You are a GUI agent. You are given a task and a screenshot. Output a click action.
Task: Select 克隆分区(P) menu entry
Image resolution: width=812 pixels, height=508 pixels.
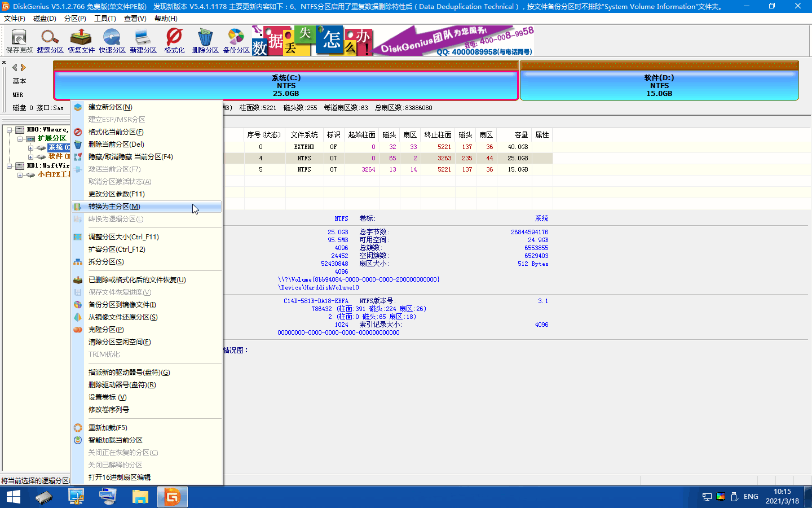click(x=147, y=330)
